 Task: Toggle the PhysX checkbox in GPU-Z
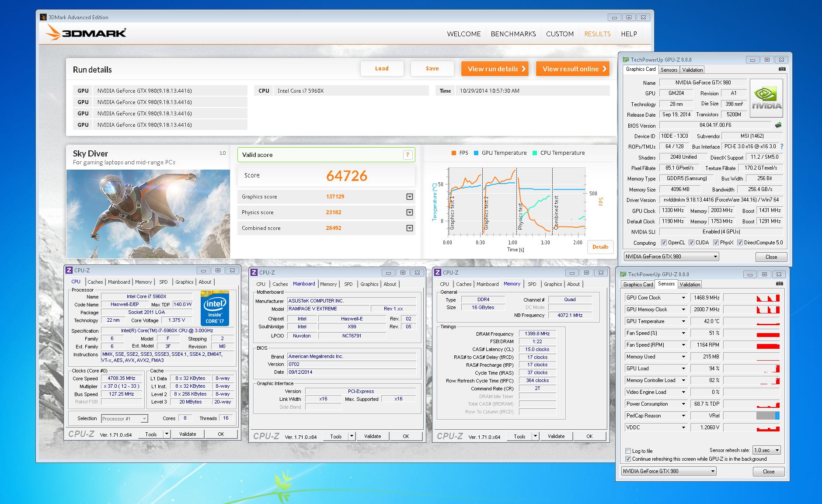[x=716, y=243]
